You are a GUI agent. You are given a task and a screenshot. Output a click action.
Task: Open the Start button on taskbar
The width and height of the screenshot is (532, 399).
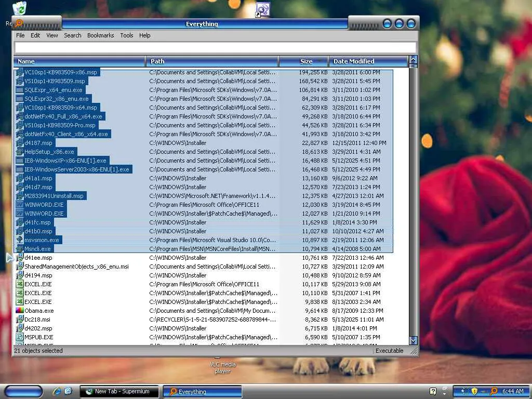23,391
